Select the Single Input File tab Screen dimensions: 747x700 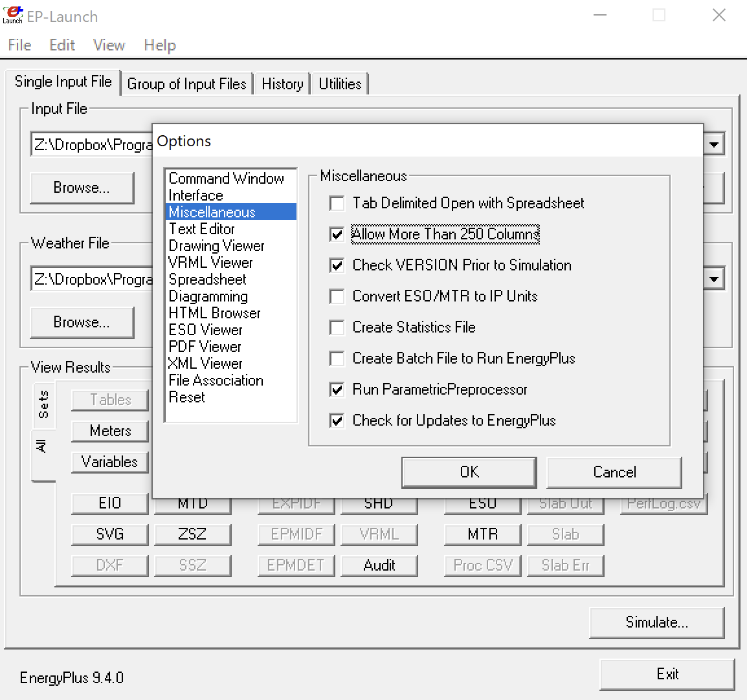point(63,82)
